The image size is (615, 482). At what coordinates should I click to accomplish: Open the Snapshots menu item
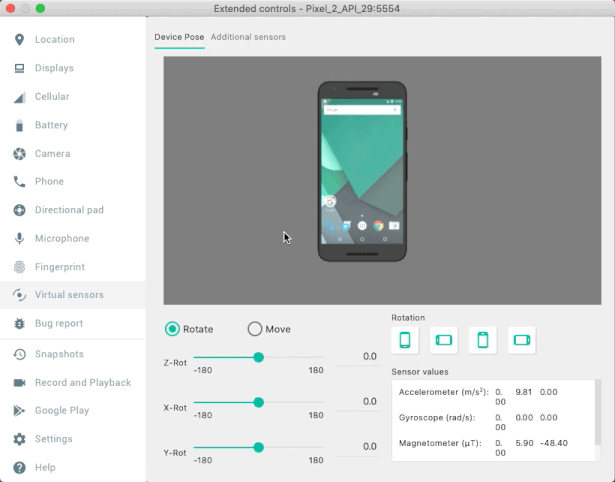(x=73, y=354)
